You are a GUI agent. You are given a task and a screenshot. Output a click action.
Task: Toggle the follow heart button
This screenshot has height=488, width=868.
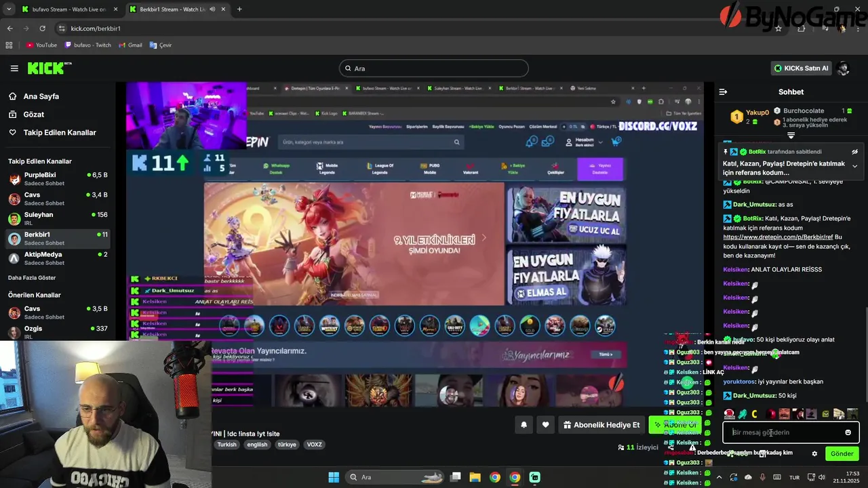click(x=545, y=425)
